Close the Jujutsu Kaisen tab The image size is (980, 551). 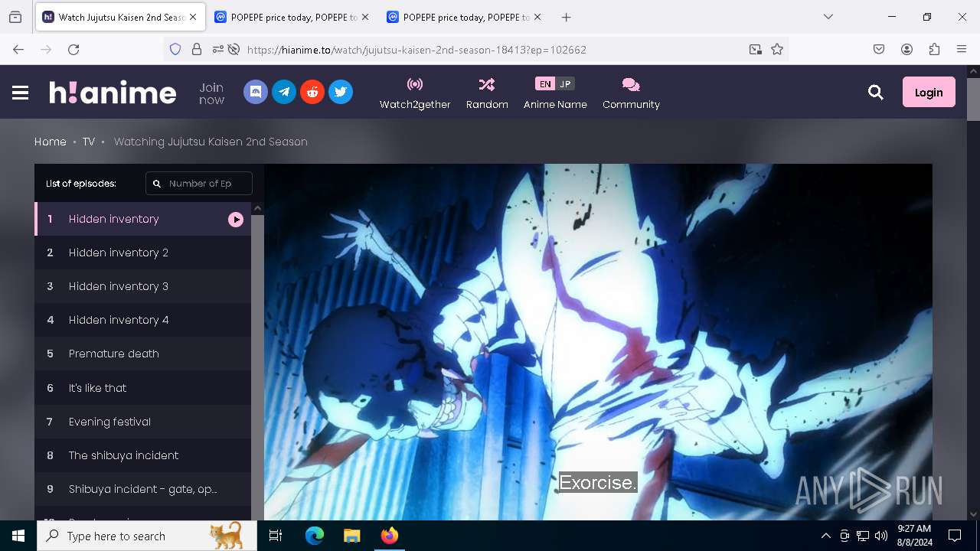coord(193,17)
